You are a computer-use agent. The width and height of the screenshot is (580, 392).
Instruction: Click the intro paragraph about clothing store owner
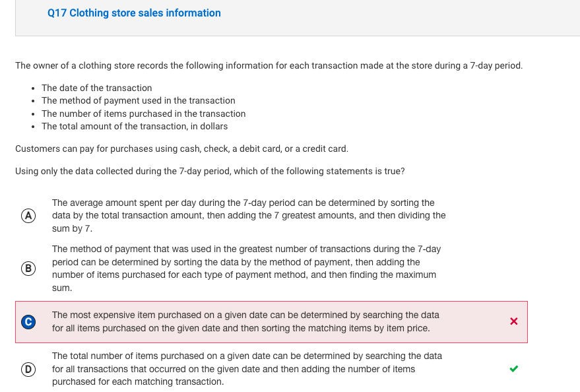click(269, 65)
